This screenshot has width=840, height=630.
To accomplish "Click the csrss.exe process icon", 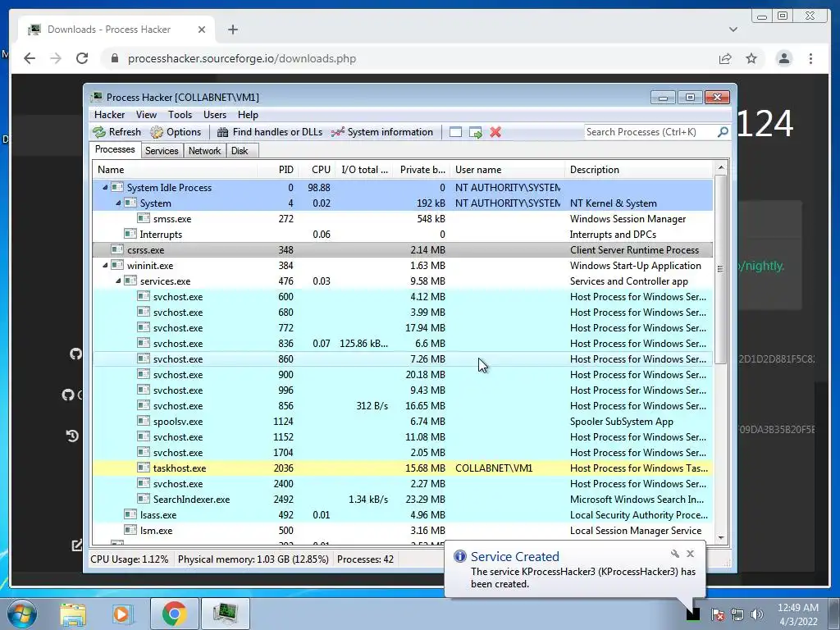I will pyautogui.click(x=117, y=249).
